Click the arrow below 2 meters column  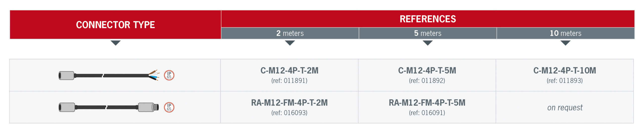click(x=290, y=43)
